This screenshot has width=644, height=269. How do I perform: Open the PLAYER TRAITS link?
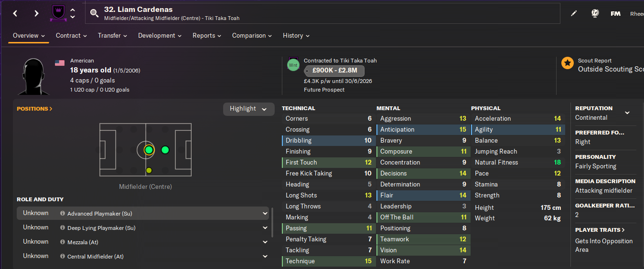(600, 230)
